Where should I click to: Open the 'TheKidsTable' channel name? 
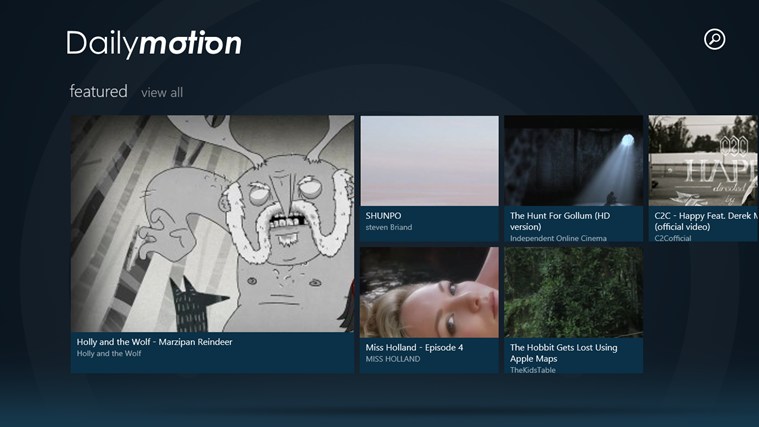point(533,370)
